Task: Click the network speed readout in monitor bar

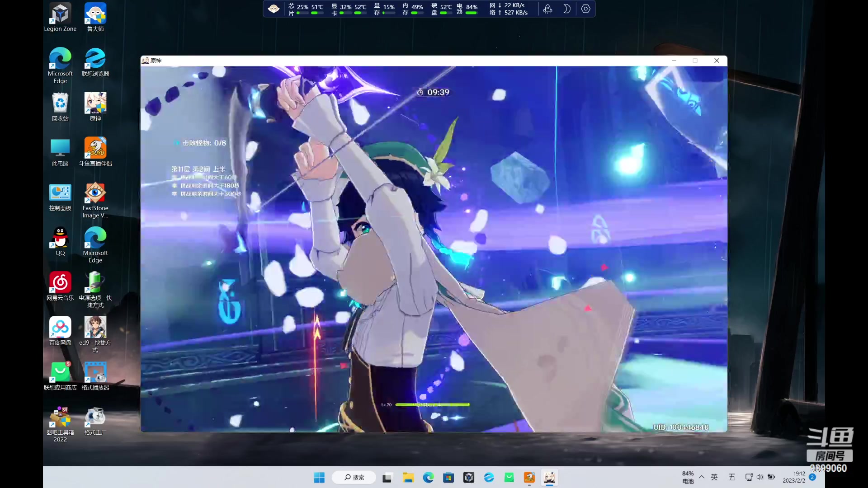Action: pyautogui.click(x=509, y=9)
